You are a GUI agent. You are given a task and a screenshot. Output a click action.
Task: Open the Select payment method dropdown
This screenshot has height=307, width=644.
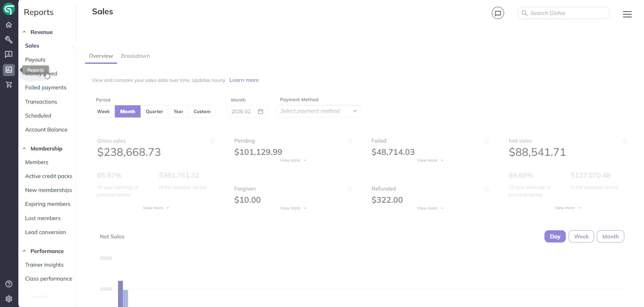pyautogui.click(x=318, y=111)
